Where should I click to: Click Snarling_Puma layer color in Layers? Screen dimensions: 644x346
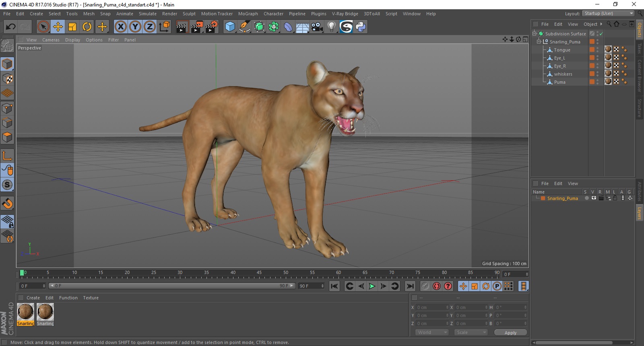point(543,198)
